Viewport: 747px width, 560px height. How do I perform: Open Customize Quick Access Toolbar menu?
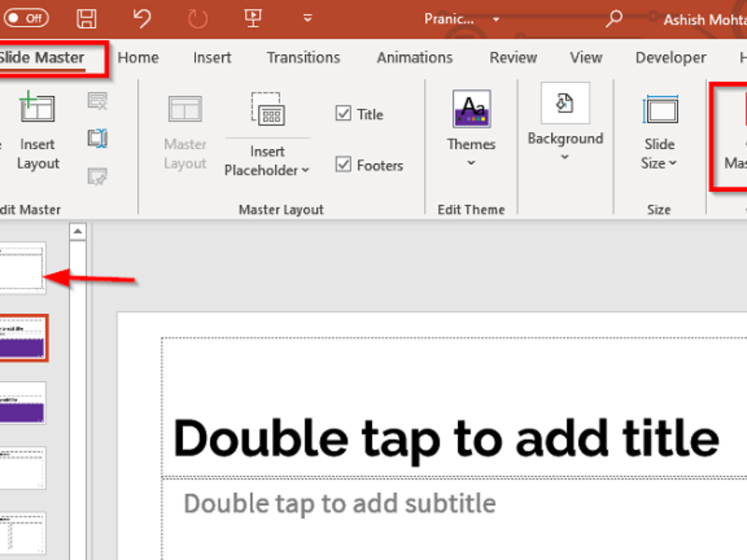click(x=308, y=19)
